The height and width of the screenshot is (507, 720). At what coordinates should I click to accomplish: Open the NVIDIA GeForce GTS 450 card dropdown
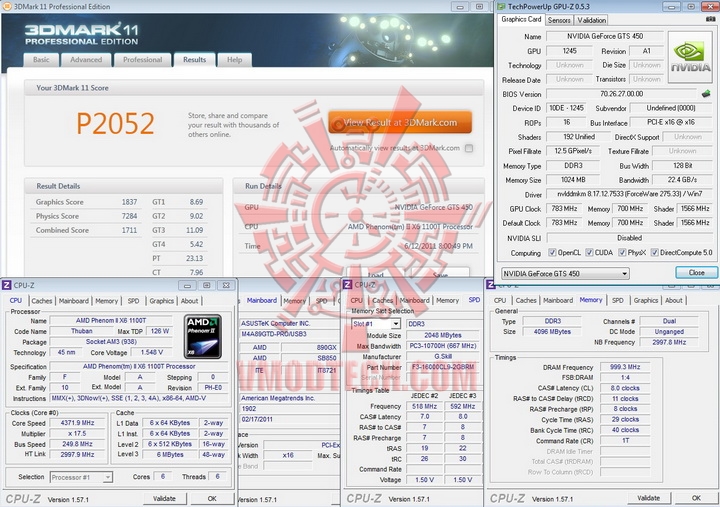(x=565, y=274)
